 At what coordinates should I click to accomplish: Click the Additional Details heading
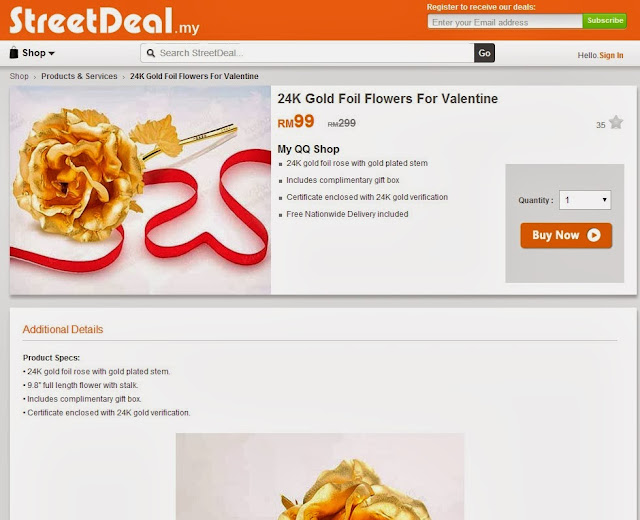point(63,329)
